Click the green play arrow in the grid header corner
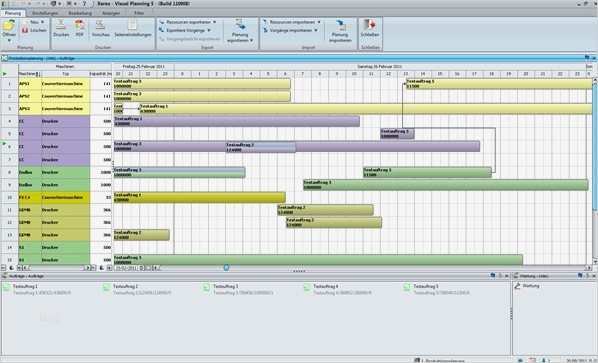Viewport: 598px width, 363px height. [x=5, y=74]
